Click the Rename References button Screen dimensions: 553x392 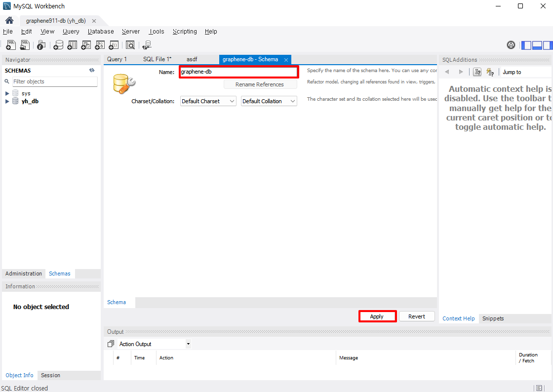[x=260, y=84]
